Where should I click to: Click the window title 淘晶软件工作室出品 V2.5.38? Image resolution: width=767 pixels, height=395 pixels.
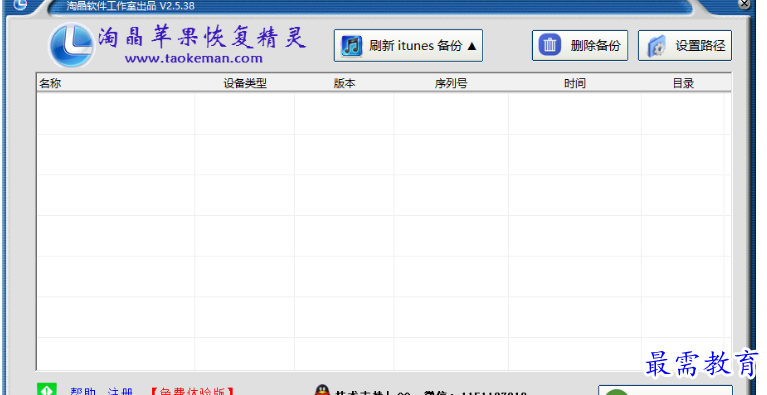pos(131,6)
